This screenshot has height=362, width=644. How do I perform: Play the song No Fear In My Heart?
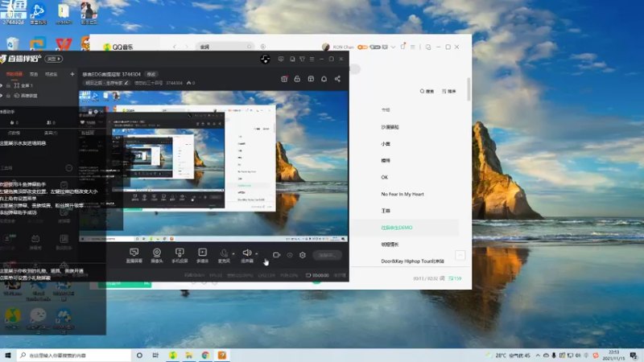(402, 194)
